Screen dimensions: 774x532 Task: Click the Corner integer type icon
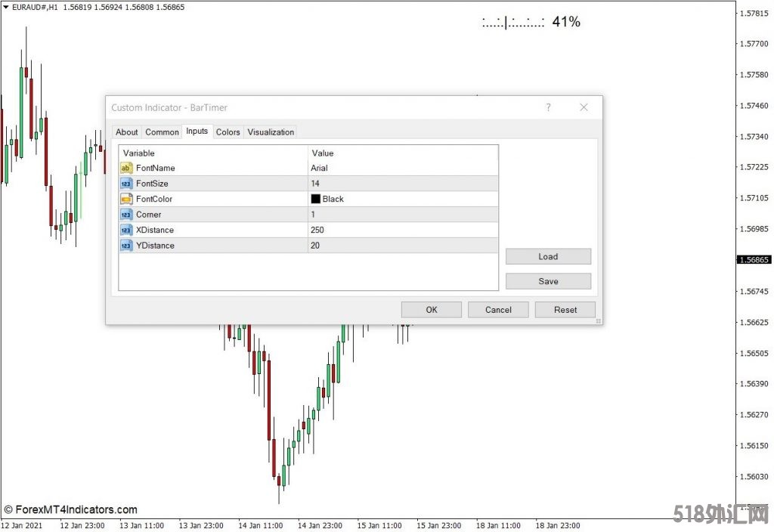point(126,215)
